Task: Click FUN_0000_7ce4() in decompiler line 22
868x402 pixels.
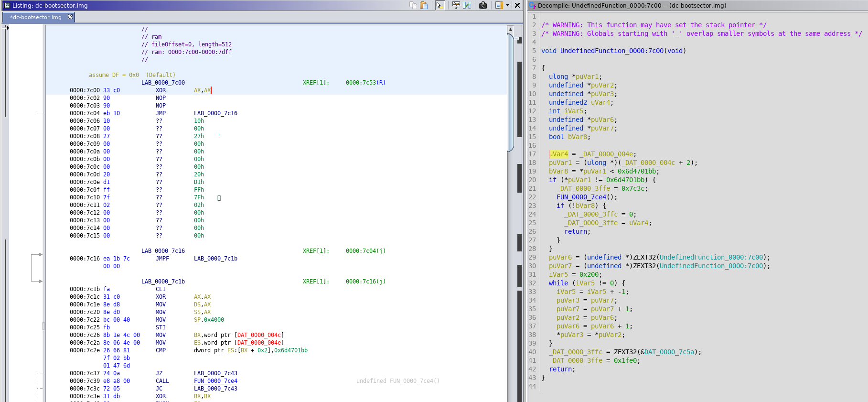Action: (x=580, y=197)
